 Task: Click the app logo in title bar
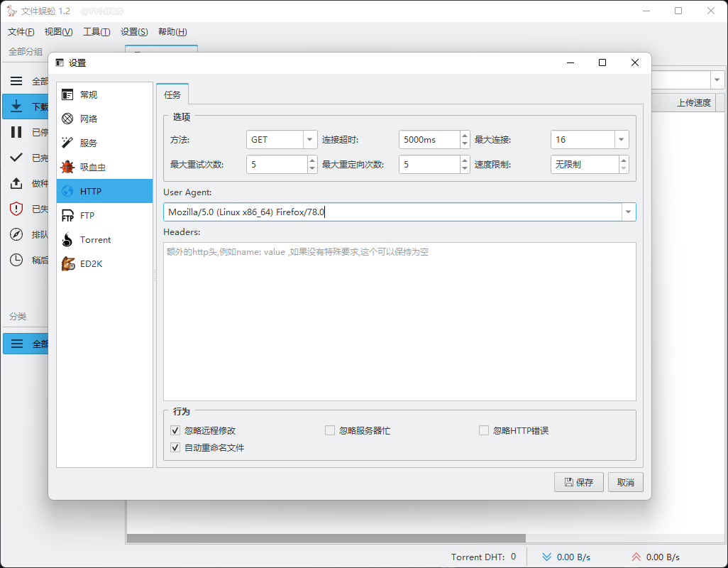(11, 11)
